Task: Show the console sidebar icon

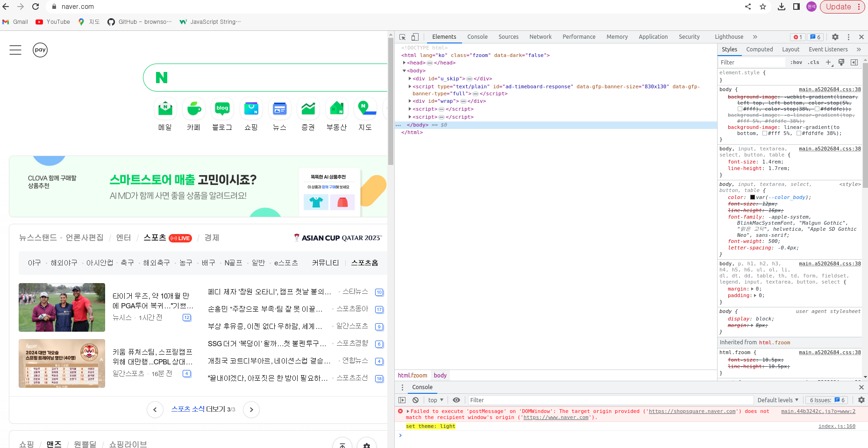Action: (402, 400)
